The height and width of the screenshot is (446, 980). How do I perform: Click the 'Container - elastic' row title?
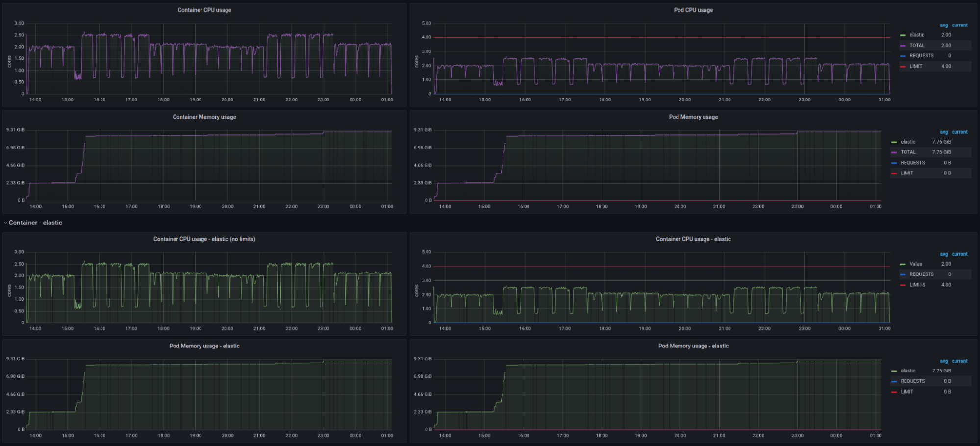[x=35, y=223]
